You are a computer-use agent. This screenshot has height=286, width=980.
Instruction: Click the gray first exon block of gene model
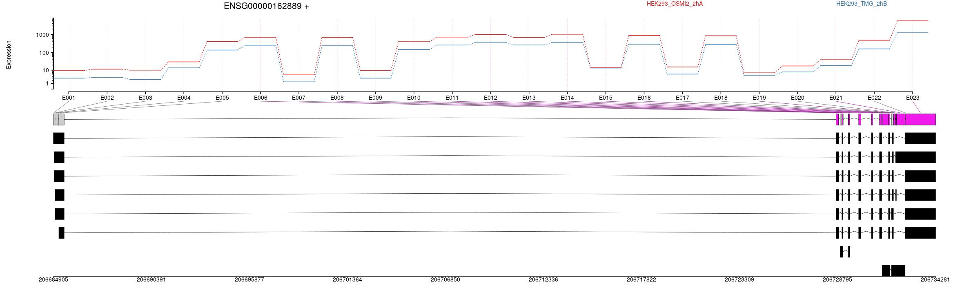click(x=59, y=119)
